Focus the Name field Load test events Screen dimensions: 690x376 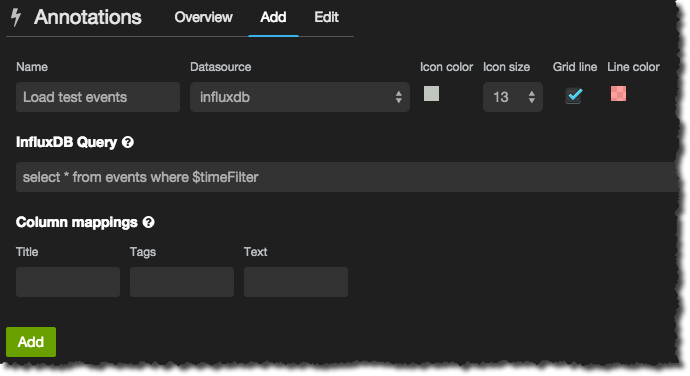[x=98, y=97]
